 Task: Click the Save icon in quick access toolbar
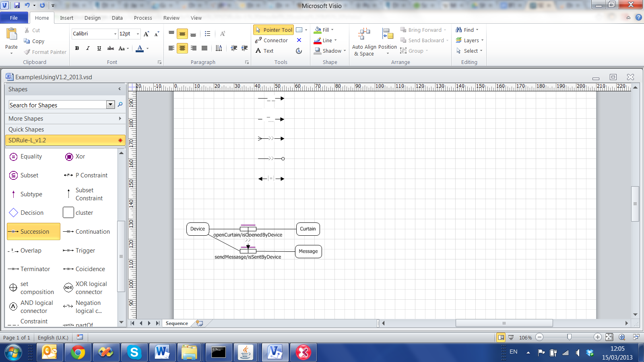point(17,5)
